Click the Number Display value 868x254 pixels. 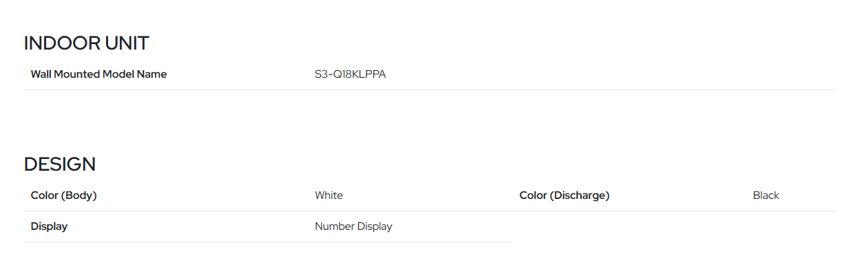354,226
